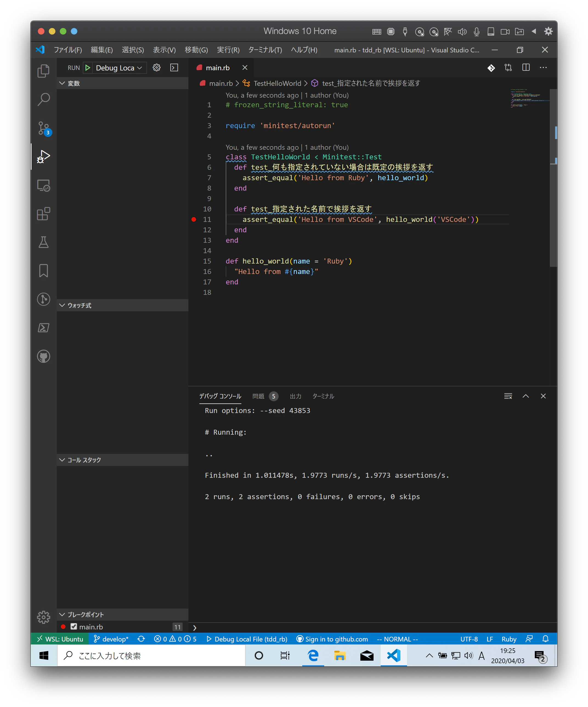Click WSL: Ubuntu remote indicator
588x707 pixels.
60,639
